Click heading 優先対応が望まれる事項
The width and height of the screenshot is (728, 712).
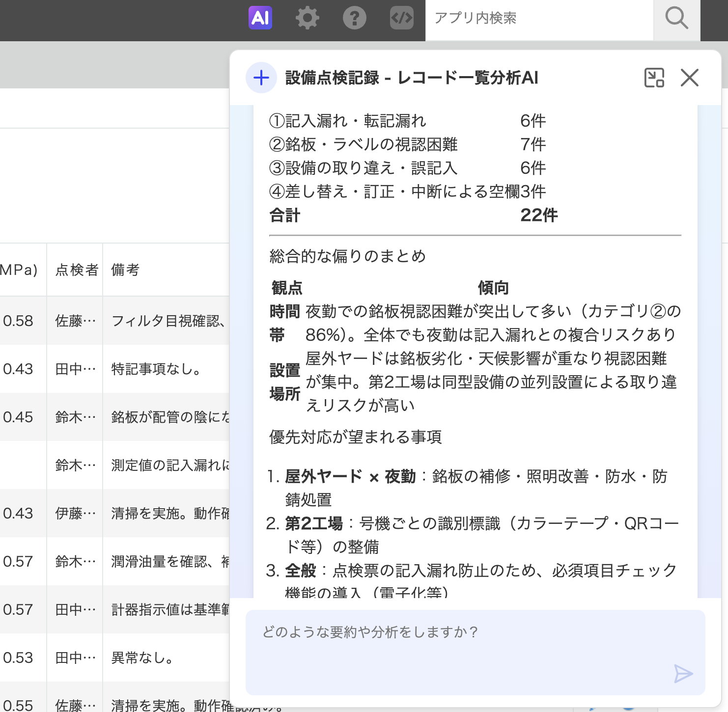pyautogui.click(x=356, y=437)
